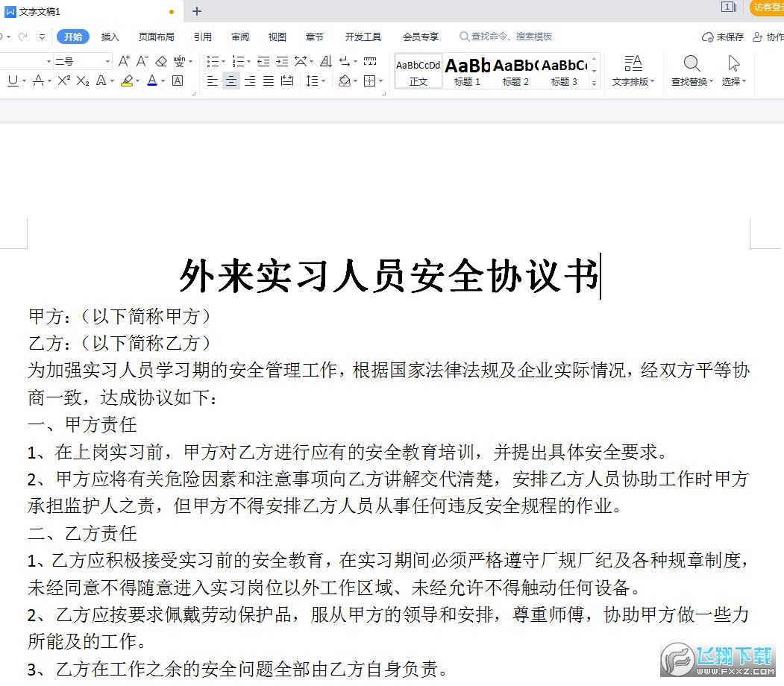Image resolution: width=784 pixels, height=686 pixels.
Task: Apply distributed alignment
Action: pos(287,81)
